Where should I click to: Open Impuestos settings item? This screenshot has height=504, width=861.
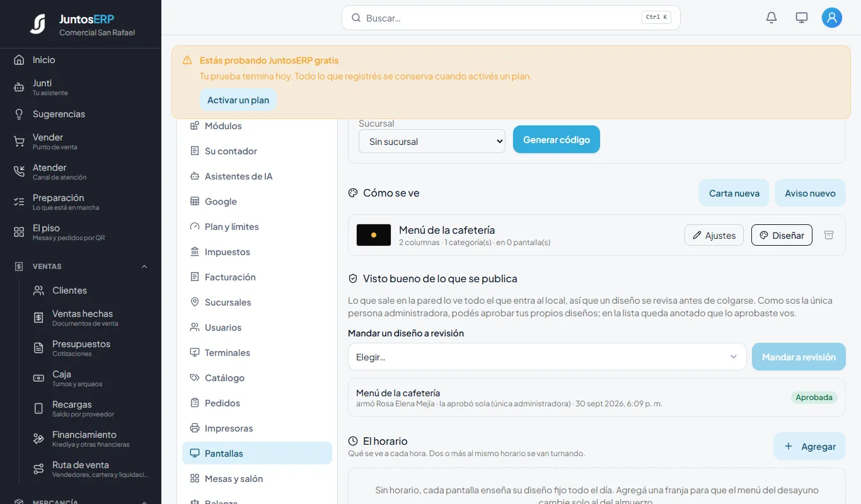point(257,252)
